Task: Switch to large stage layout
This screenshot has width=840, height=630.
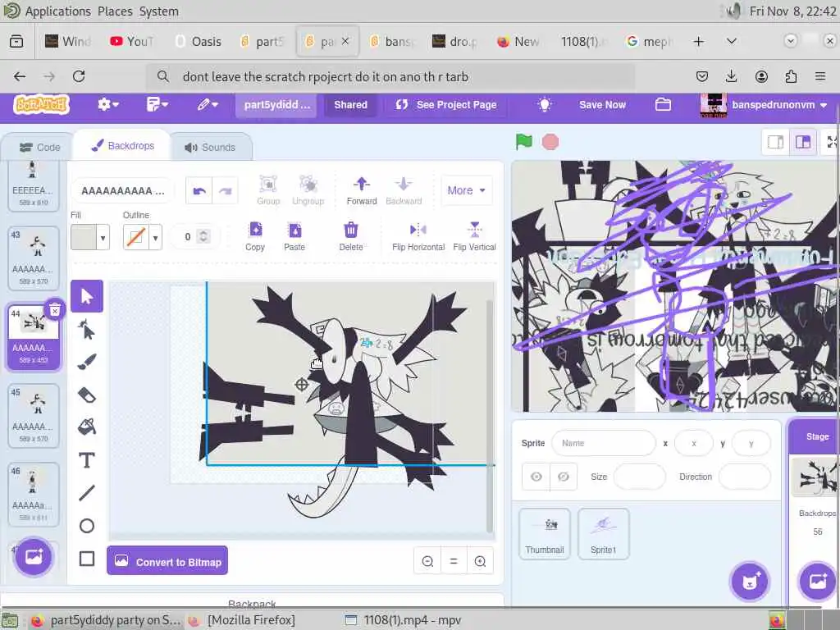Action: click(802, 142)
